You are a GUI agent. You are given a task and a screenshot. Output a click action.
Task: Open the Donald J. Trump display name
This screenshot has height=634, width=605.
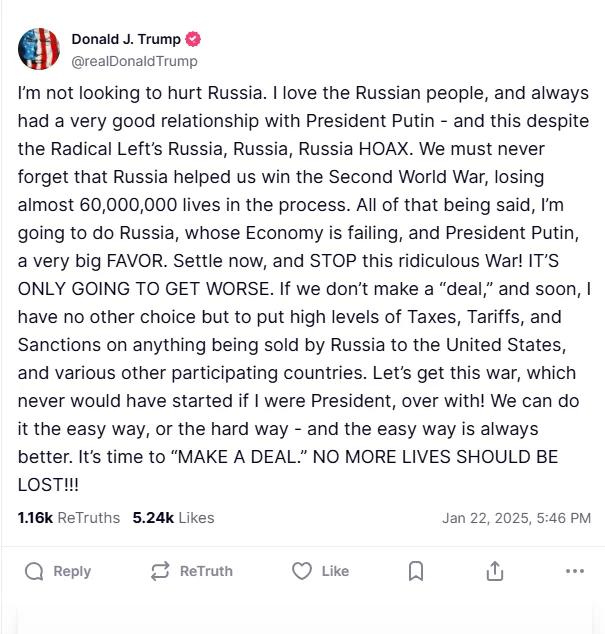126,40
